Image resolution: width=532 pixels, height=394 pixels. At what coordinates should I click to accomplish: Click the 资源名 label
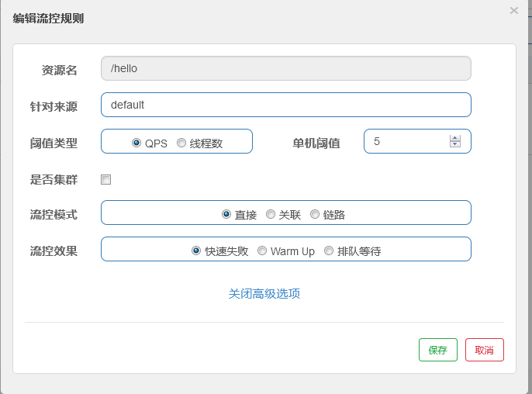pos(60,71)
